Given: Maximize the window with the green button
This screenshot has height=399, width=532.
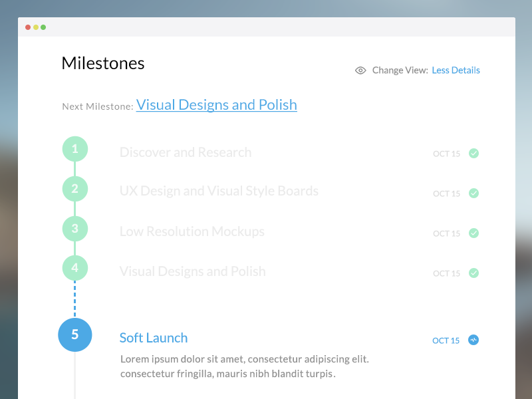Looking at the screenshot, I should coord(43,27).
